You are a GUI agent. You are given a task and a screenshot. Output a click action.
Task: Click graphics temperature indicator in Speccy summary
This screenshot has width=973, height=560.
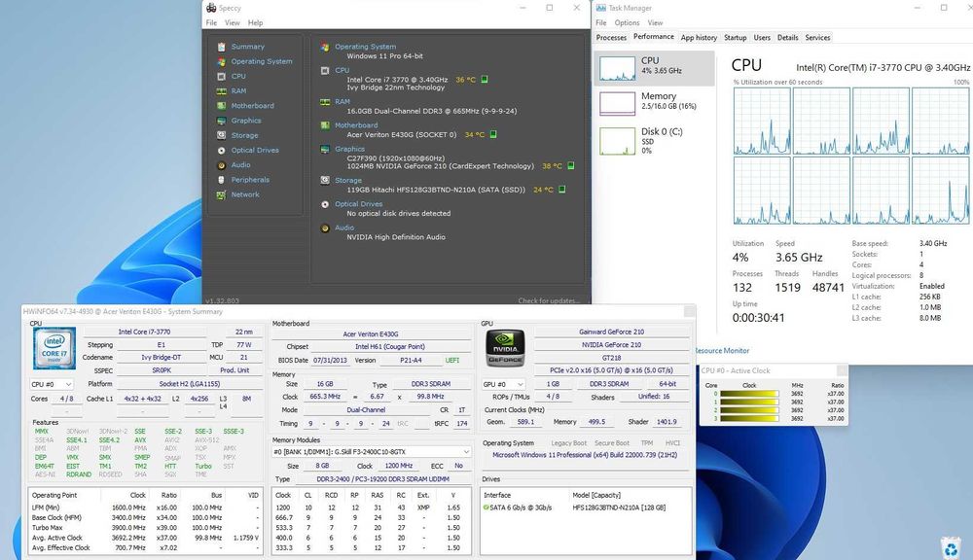pyautogui.click(x=571, y=165)
